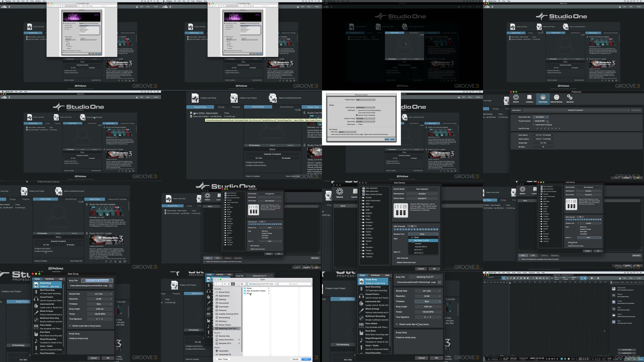
Task: Uncheck Dynamic Plug-in Processing
Action: 357,115
